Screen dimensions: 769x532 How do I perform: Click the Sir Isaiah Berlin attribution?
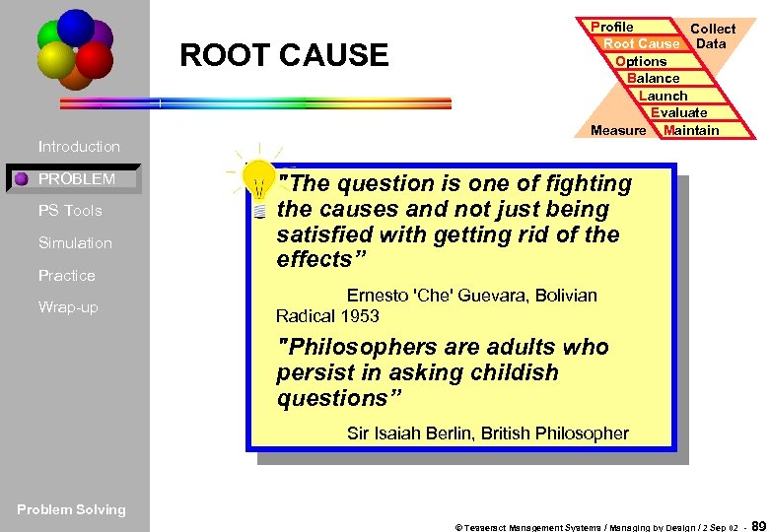487,433
